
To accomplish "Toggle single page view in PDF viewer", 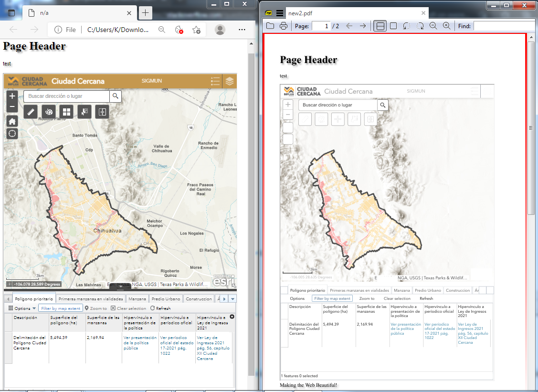I will click(x=393, y=26).
